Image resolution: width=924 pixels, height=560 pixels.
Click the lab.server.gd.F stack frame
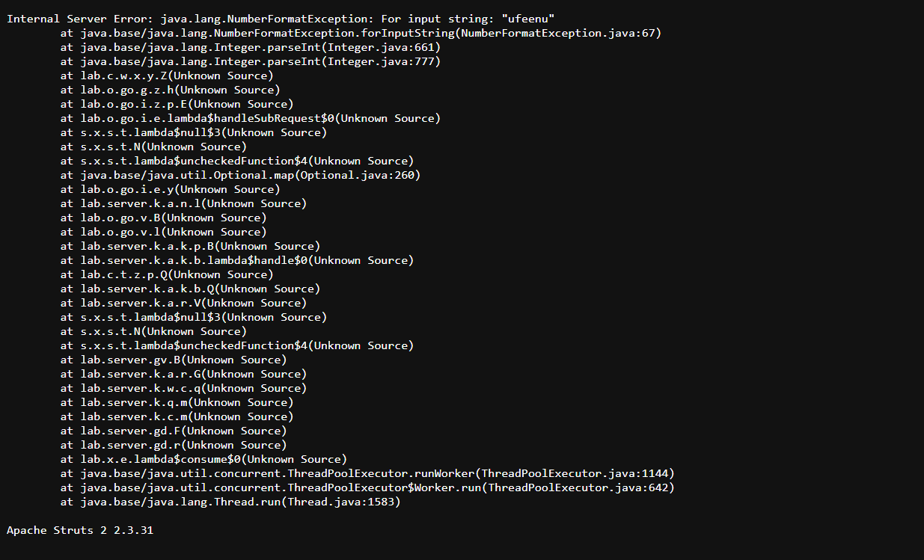click(x=174, y=431)
